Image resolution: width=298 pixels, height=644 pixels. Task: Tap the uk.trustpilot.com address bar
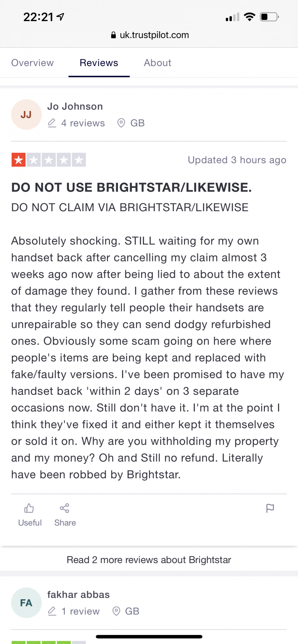[x=149, y=35]
